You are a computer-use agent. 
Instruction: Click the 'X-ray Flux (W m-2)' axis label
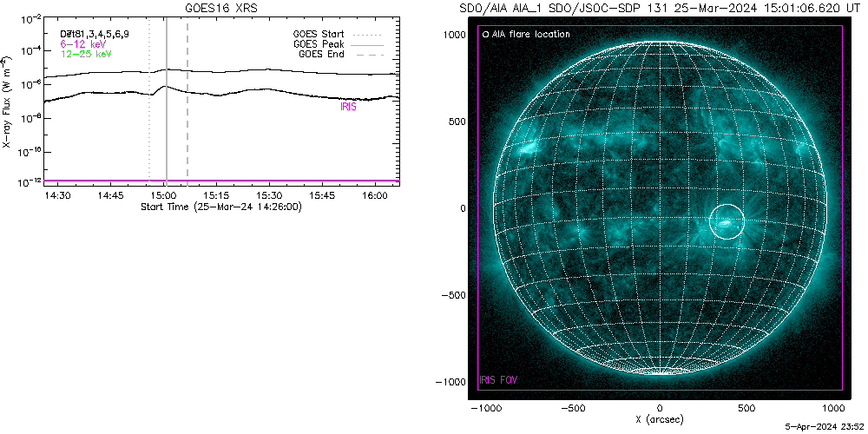pyautogui.click(x=7, y=102)
